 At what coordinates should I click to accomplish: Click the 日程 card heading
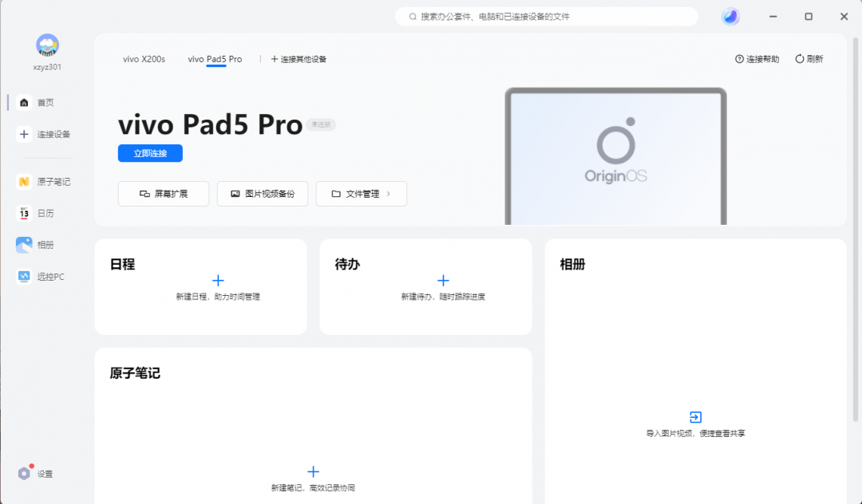tap(123, 265)
